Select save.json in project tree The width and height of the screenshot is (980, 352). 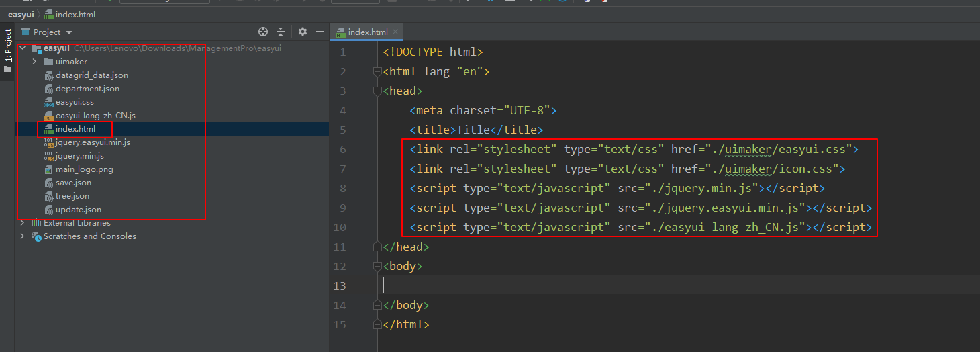[x=73, y=183]
